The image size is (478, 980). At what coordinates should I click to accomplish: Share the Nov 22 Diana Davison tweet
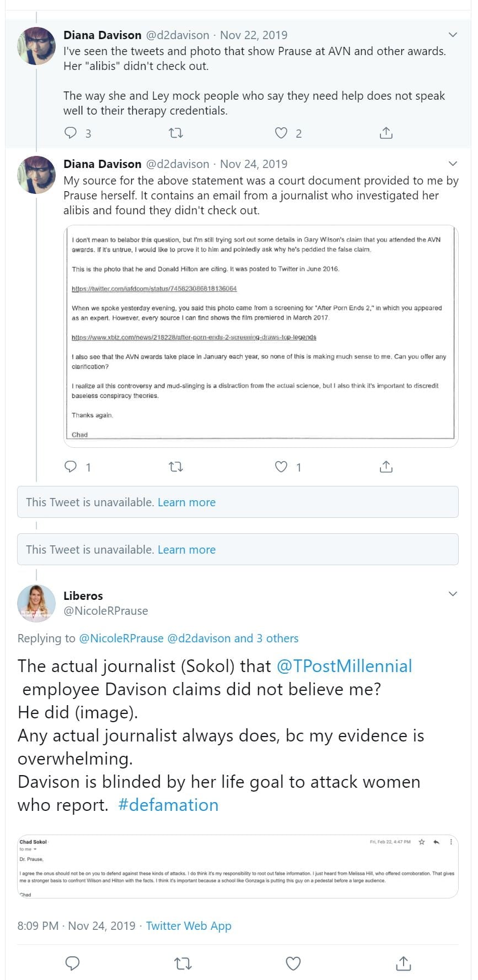(386, 133)
